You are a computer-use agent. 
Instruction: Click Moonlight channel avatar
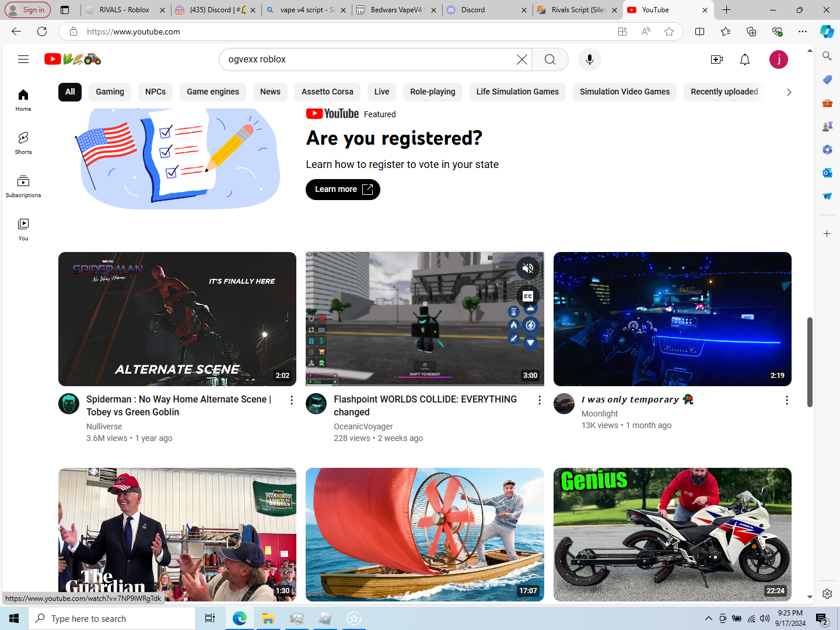(564, 404)
